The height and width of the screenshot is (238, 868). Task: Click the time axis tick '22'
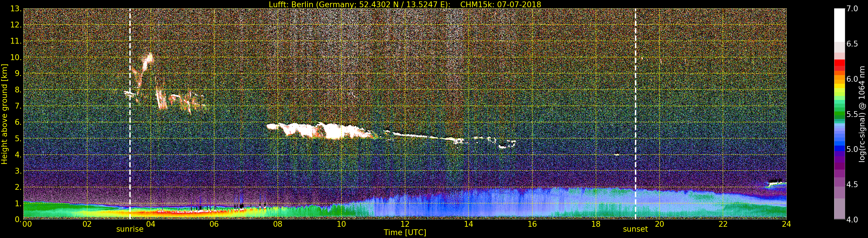(723, 224)
